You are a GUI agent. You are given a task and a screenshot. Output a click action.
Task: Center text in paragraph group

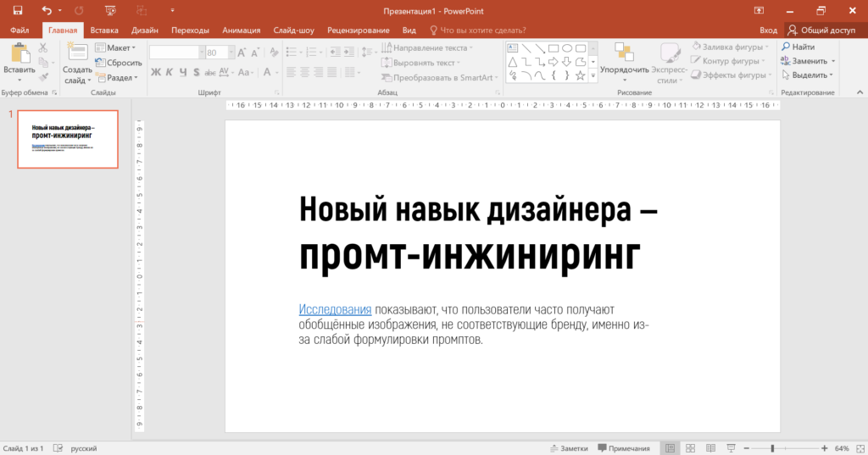304,72
